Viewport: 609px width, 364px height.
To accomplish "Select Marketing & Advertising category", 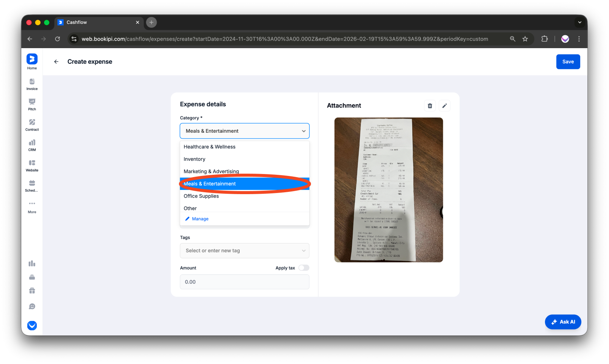I will pos(245,171).
